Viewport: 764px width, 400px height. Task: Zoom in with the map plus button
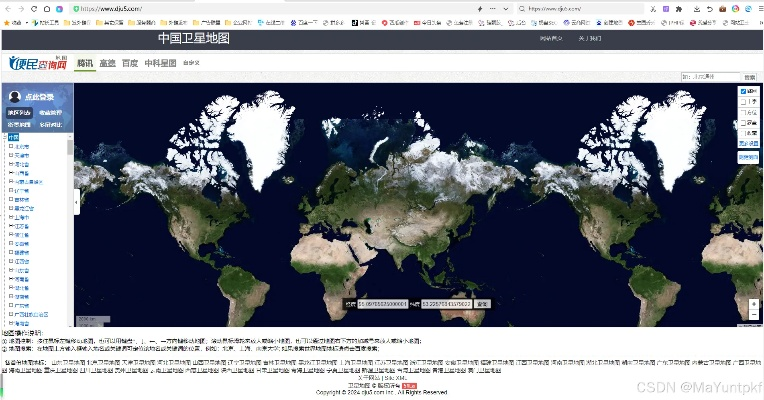coord(754,304)
